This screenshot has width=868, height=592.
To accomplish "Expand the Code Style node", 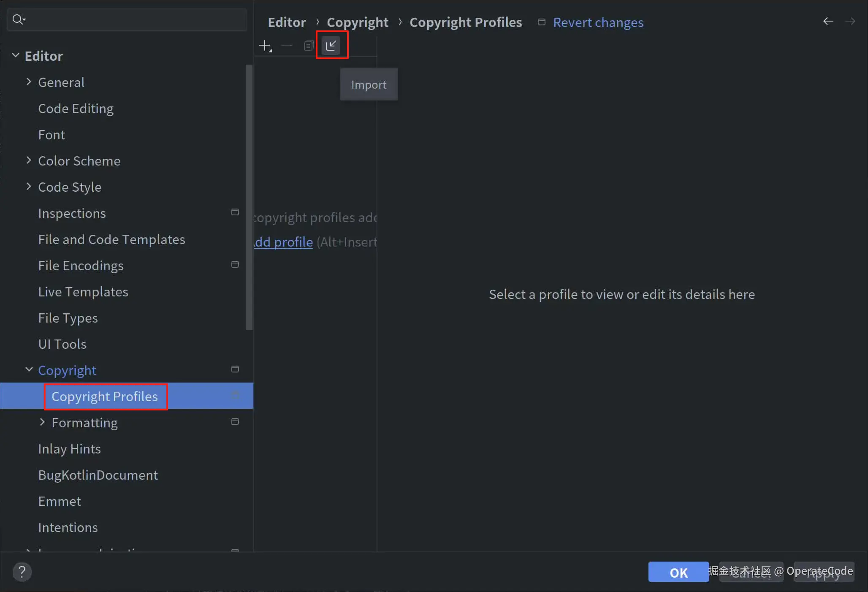I will tap(29, 187).
